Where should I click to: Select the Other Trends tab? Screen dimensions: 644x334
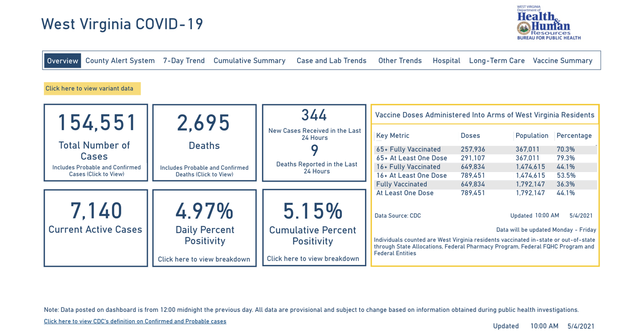[400, 60]
